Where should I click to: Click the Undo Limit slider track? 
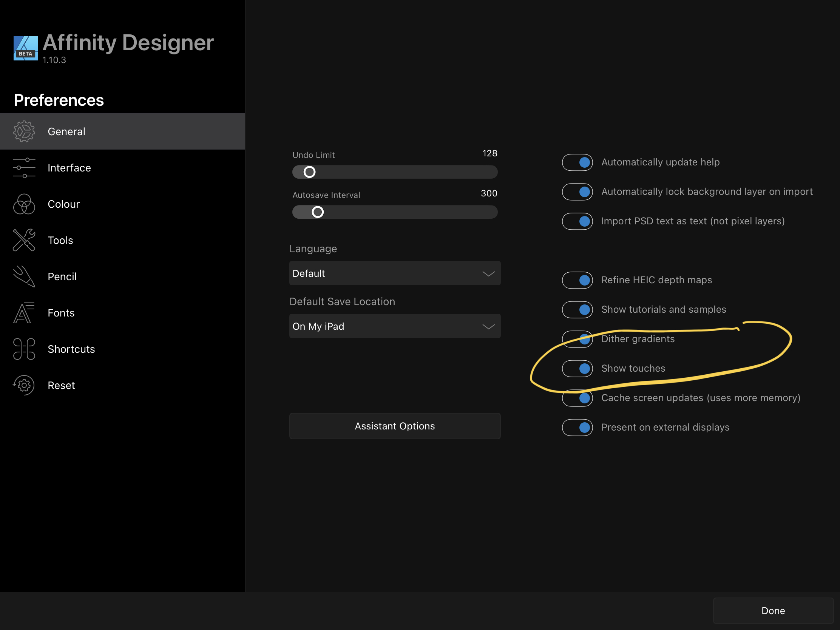(395, 172)
